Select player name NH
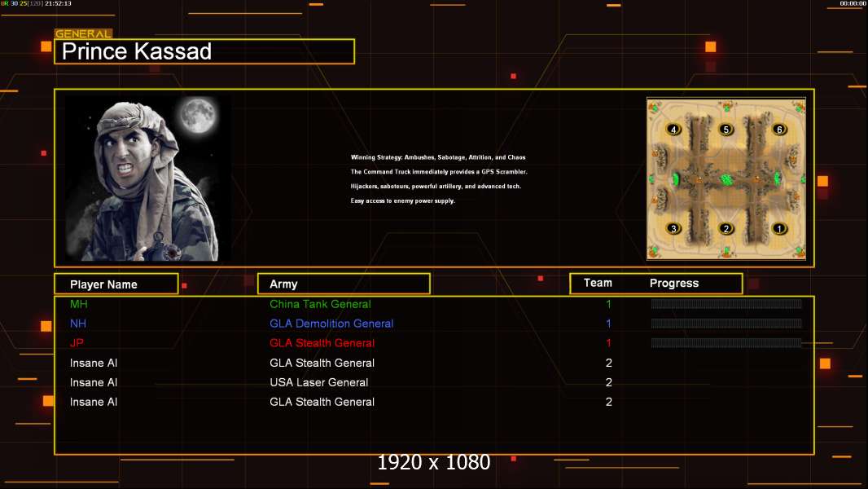 78,324
